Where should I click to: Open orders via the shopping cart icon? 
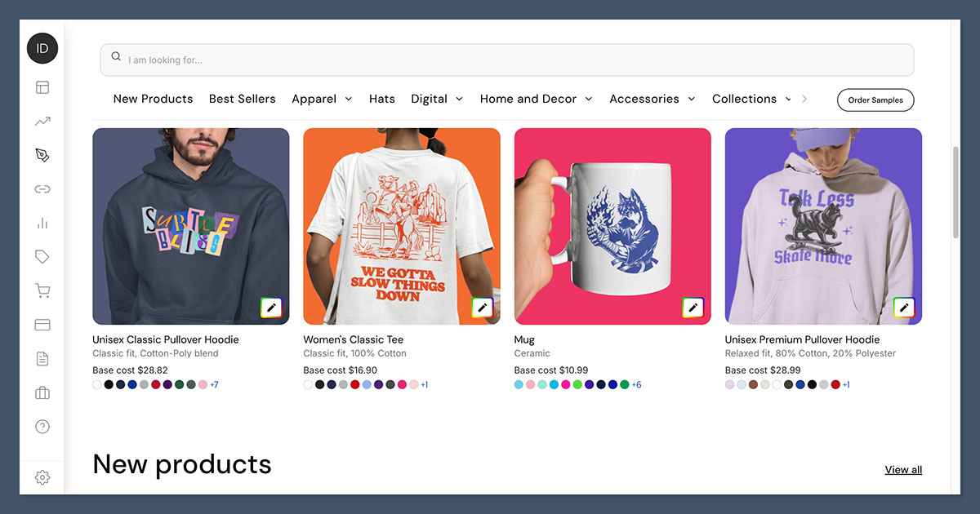tap(42, 290)
